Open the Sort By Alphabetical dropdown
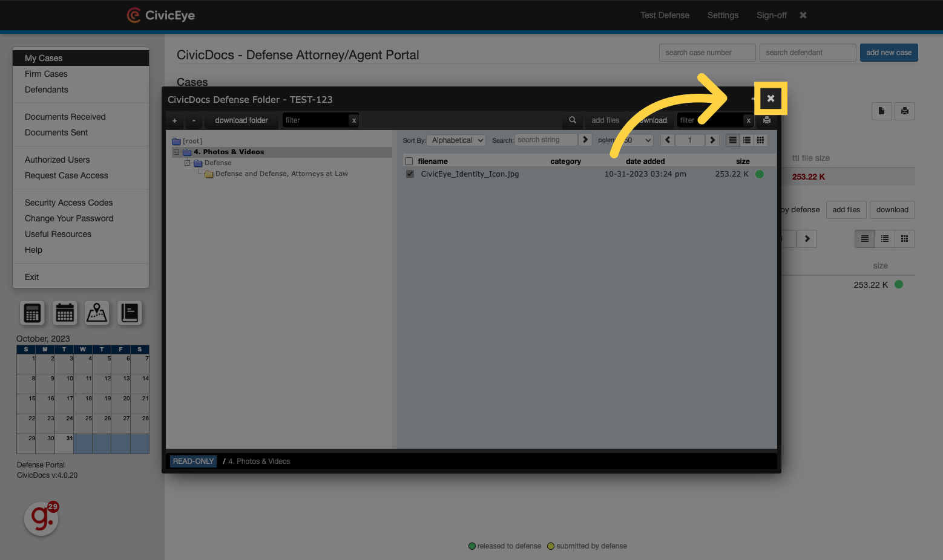 coord(456,140)
